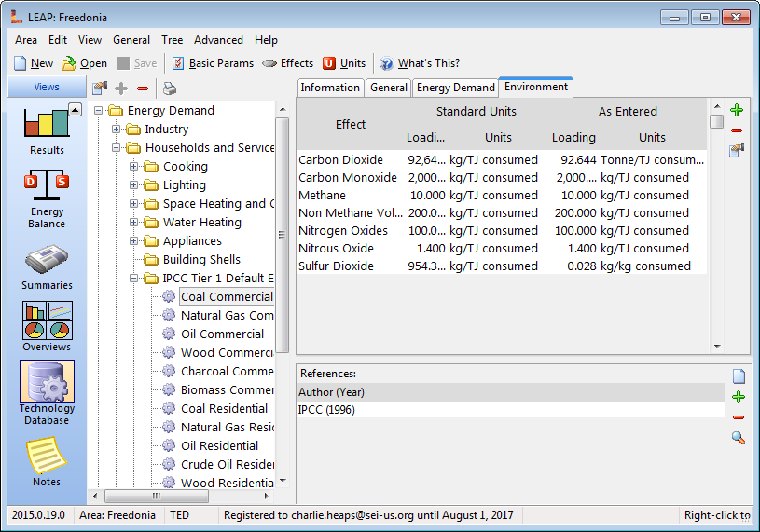
Task: Edit effect properties icon beside the table
Action: pyautogui.click(x=737, y=151)
